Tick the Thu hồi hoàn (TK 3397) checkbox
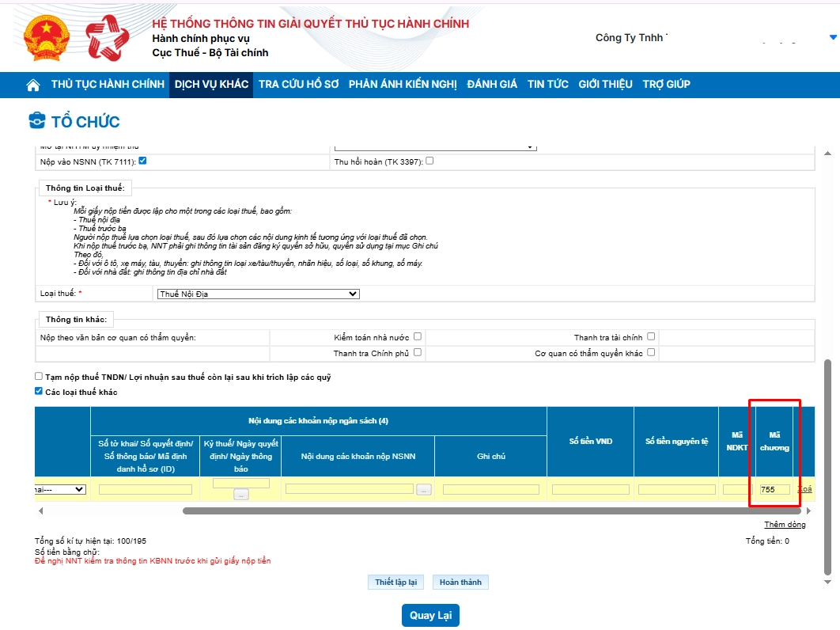840x630 pixels. point(430,161)
